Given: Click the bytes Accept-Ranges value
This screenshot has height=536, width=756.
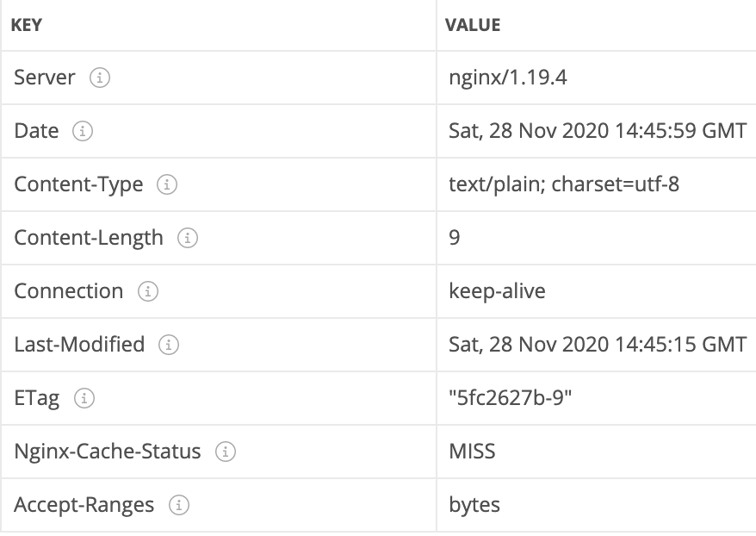Looking at the screenshot, I should pyautogui.click(x=474, y=506).
